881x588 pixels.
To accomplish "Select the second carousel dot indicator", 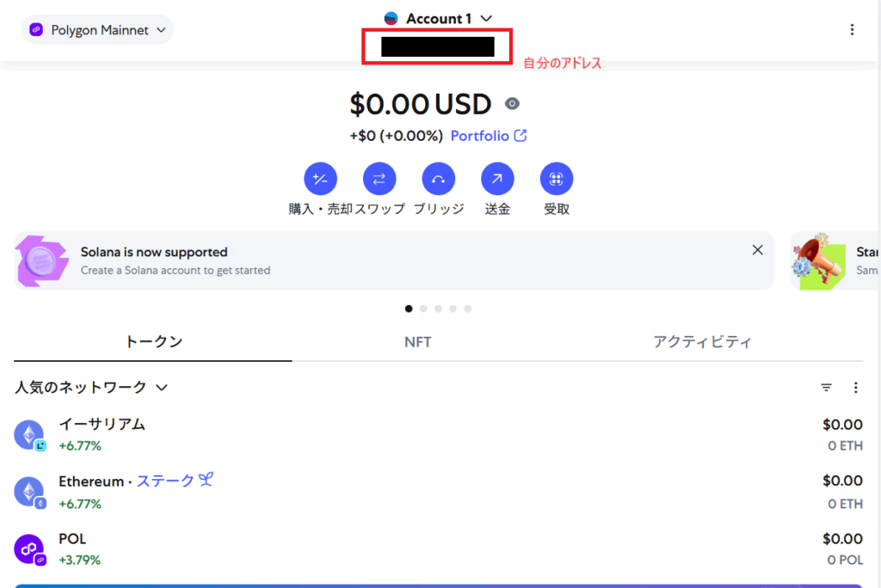I will tap(423, 309).
